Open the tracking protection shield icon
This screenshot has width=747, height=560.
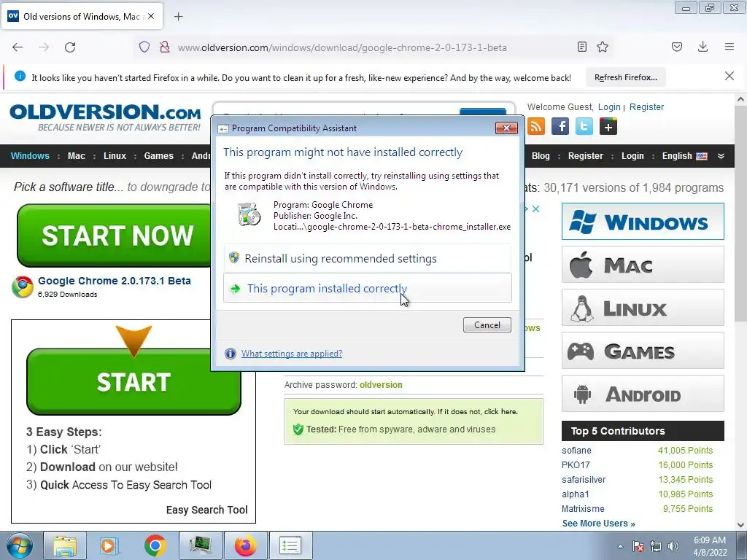144,47
